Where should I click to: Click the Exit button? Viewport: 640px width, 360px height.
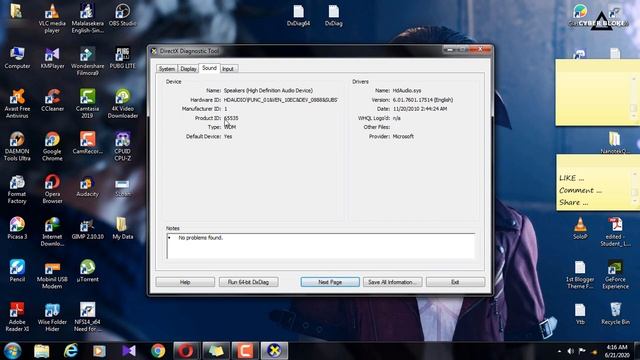(x=455, y=282)
